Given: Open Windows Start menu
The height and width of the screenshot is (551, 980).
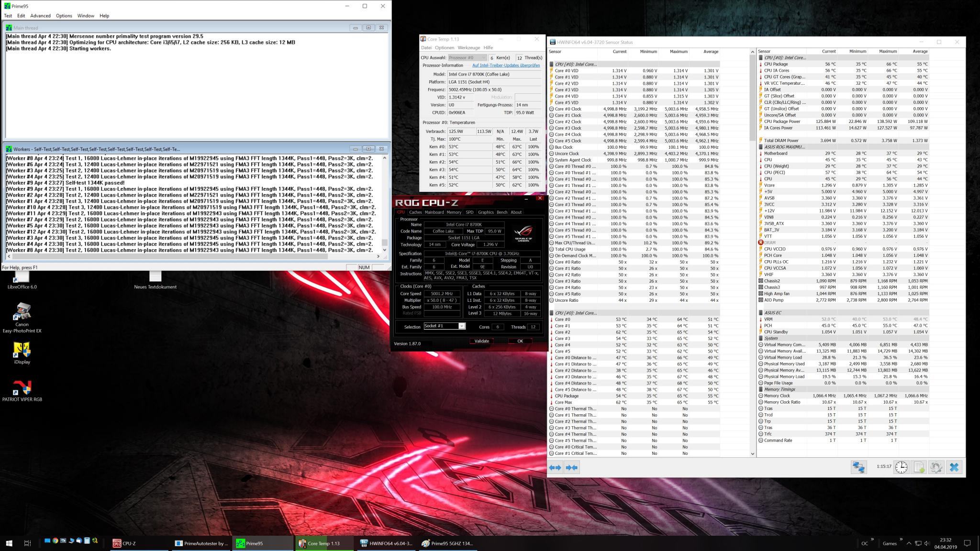Looking at the screenshot, I should tap(9, 543).
